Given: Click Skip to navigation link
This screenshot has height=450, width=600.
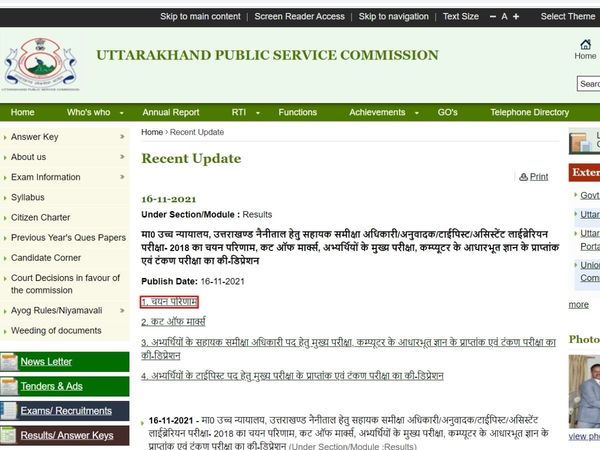Looking at the screenshot, I should tap(393, 16).
